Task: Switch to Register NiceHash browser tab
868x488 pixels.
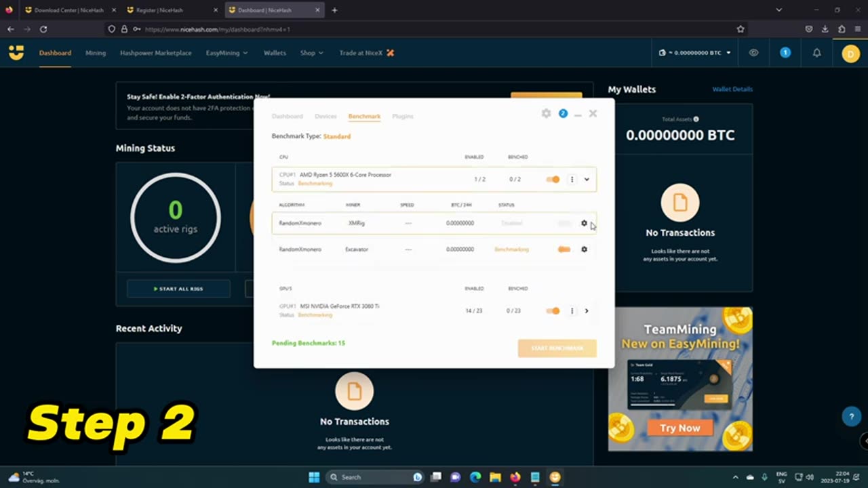Action: (170, 10)
